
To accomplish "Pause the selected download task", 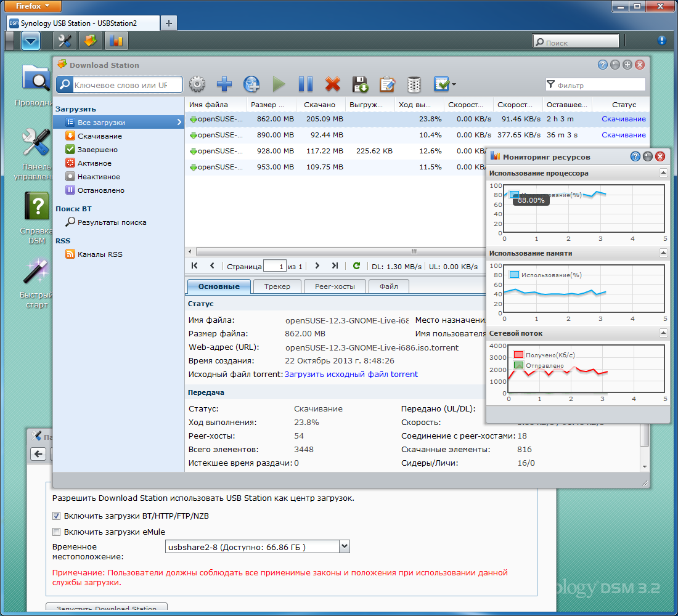I will click(306, 84).
